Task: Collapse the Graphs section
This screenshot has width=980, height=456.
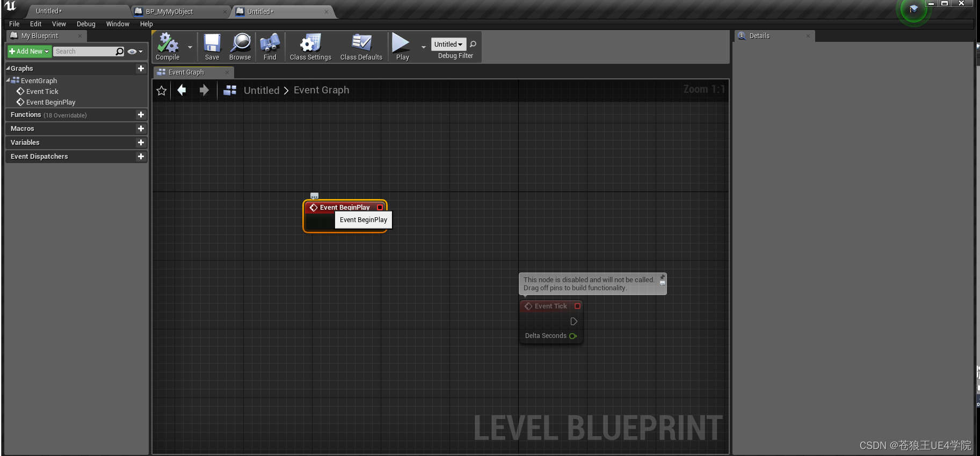Action: pyautogui.click(x=8, y=69)
